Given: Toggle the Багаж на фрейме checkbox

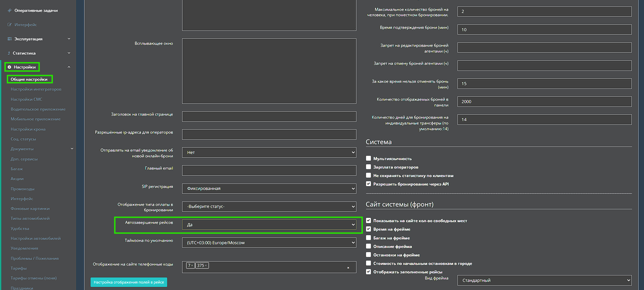Looking at the screenshot, I should click(x=368, y=238).
